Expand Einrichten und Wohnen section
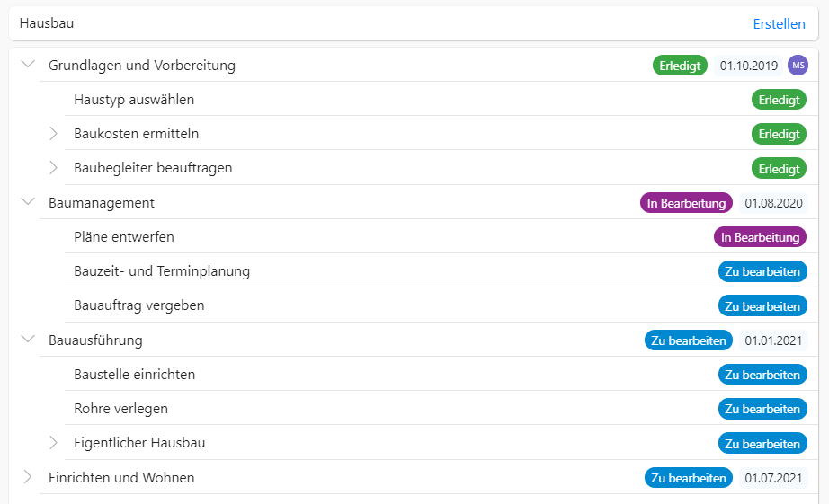Screen dimensions: 829x504 28,477
